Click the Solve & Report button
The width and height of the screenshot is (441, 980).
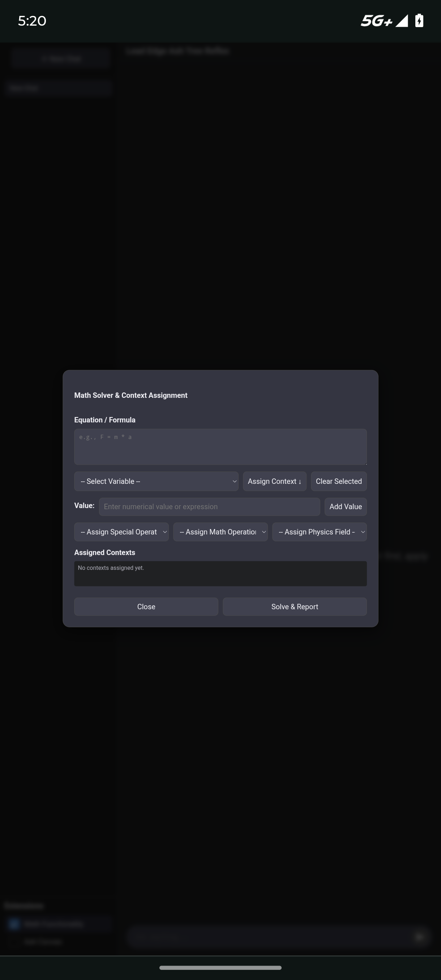[295, 606]
